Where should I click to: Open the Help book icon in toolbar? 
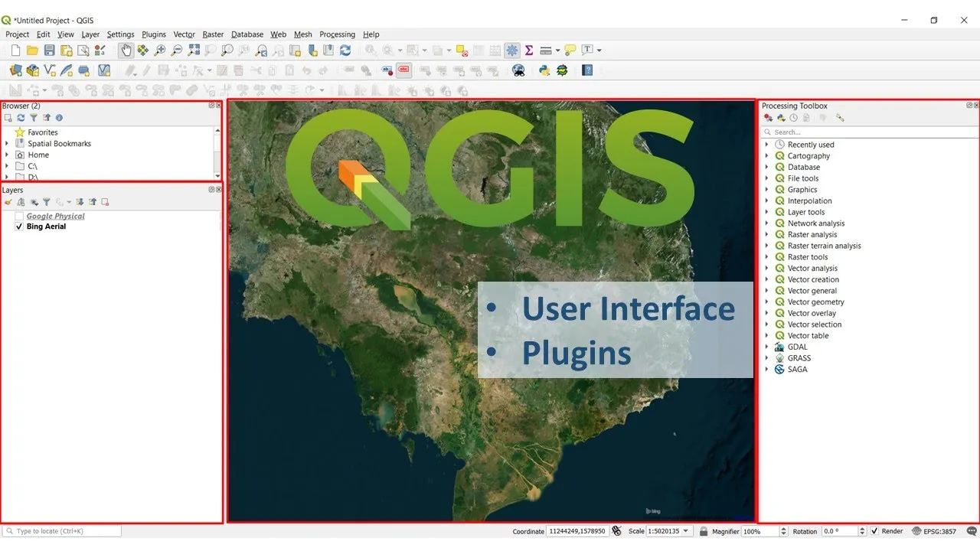(587, 70)
